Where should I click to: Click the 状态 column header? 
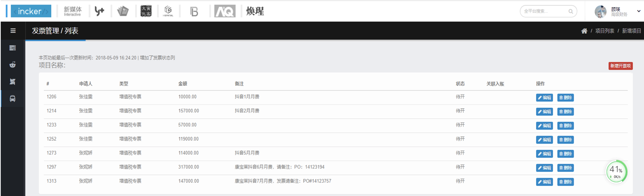coord(461,84)
